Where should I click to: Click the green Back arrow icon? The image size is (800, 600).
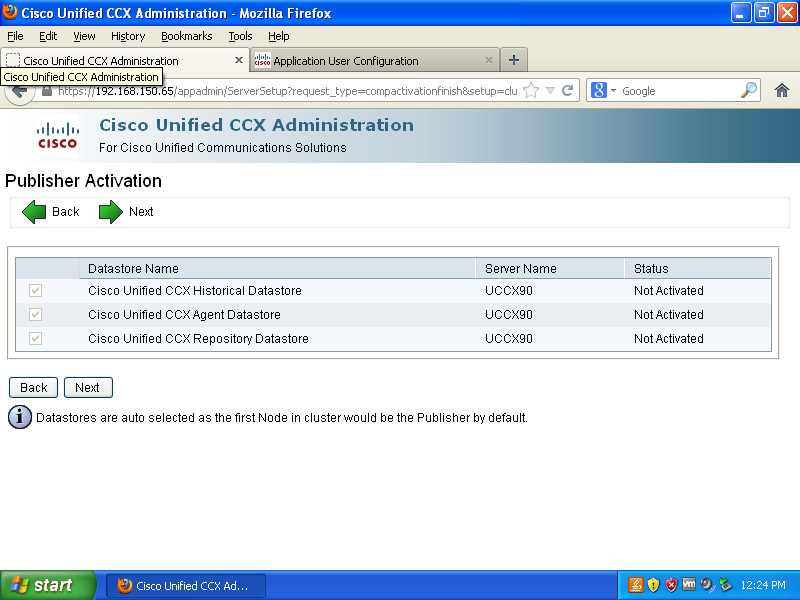pos(34,212)
